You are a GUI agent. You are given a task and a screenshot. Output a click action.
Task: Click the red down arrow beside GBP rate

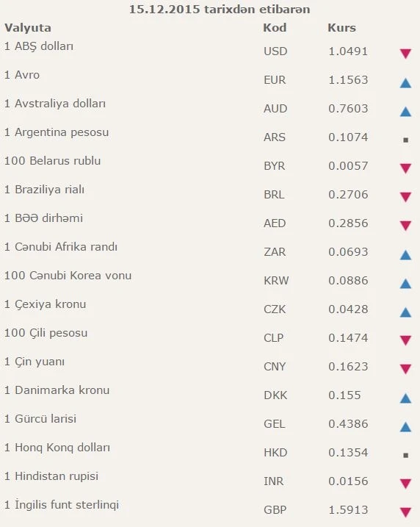tap(405, 512)
